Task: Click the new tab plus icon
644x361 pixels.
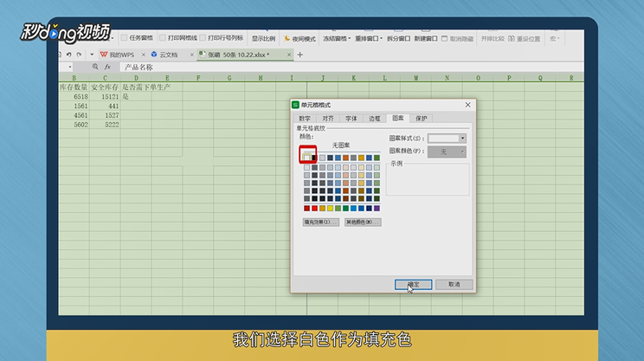Action: coord(299,55)
